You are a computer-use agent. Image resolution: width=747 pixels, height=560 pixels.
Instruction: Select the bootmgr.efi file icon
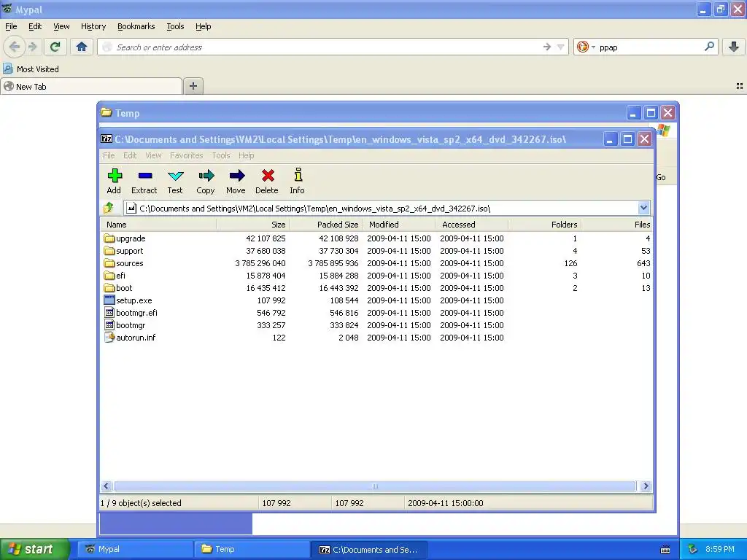(109, 312)
